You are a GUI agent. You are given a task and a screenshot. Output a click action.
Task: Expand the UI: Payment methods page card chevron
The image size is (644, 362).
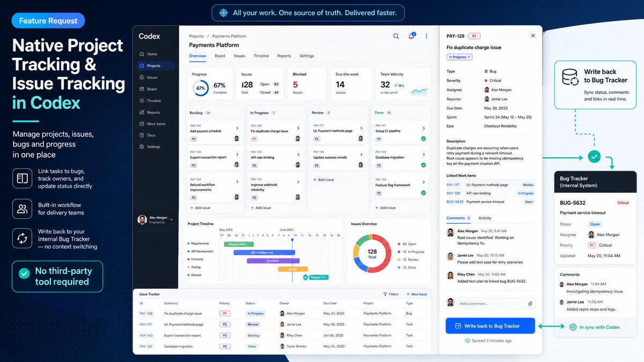point(361,128)
